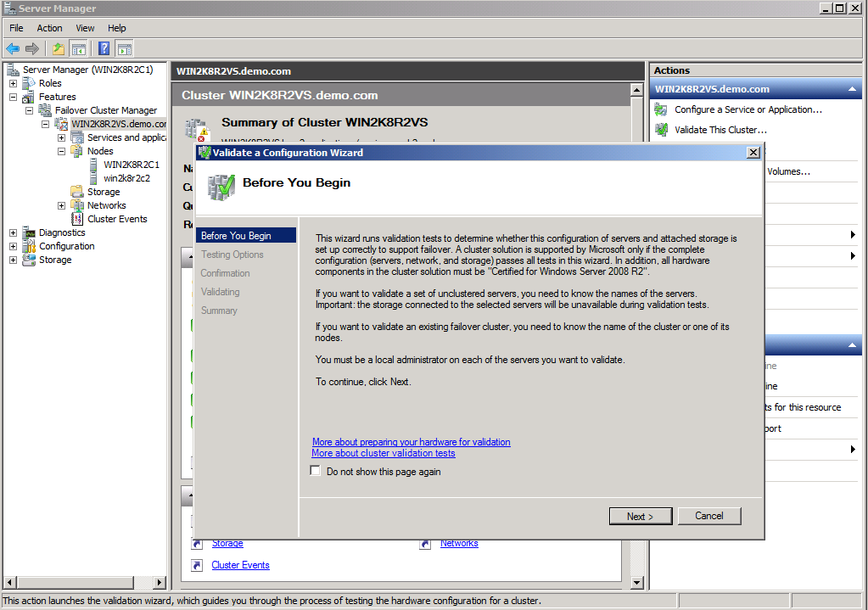The image size is (868, 610).
Task: Click the Forward arrow toolbar icon
Action: click(32, 48)
